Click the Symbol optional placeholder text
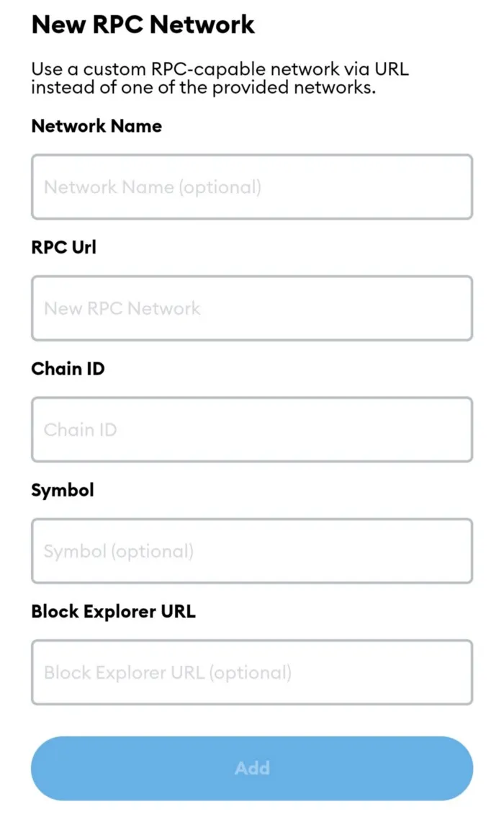Image resolution: width=504 pixels, height=830 pixels. coord(119,550)
